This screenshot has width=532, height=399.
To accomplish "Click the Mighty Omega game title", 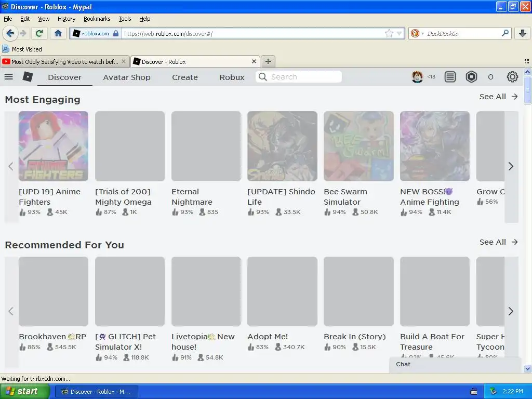I will pyautogui.click(x=123, y=197).
